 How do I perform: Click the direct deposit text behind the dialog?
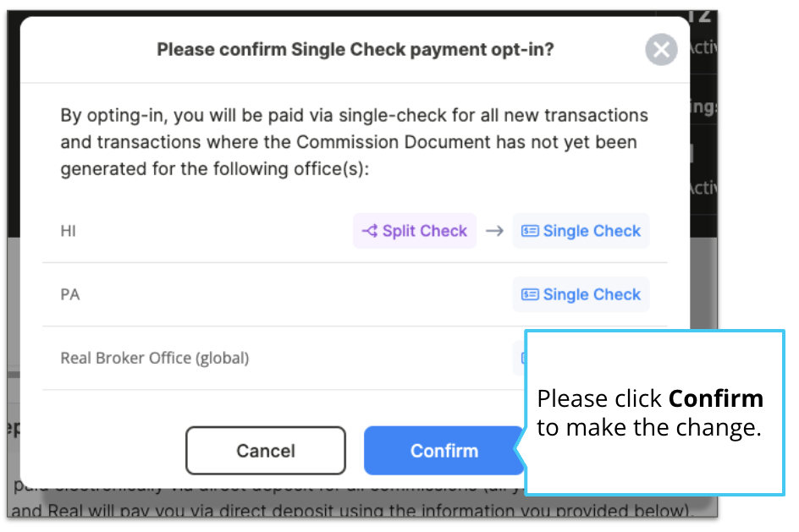350,510
